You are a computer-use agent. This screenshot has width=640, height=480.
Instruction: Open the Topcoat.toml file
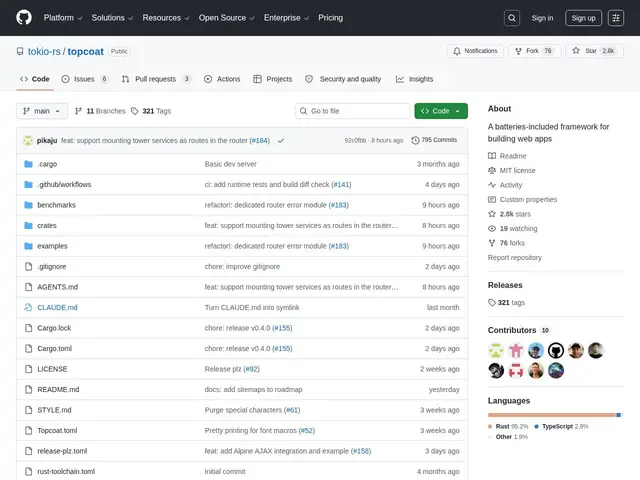pyautogui.click(x=57, y=431)
